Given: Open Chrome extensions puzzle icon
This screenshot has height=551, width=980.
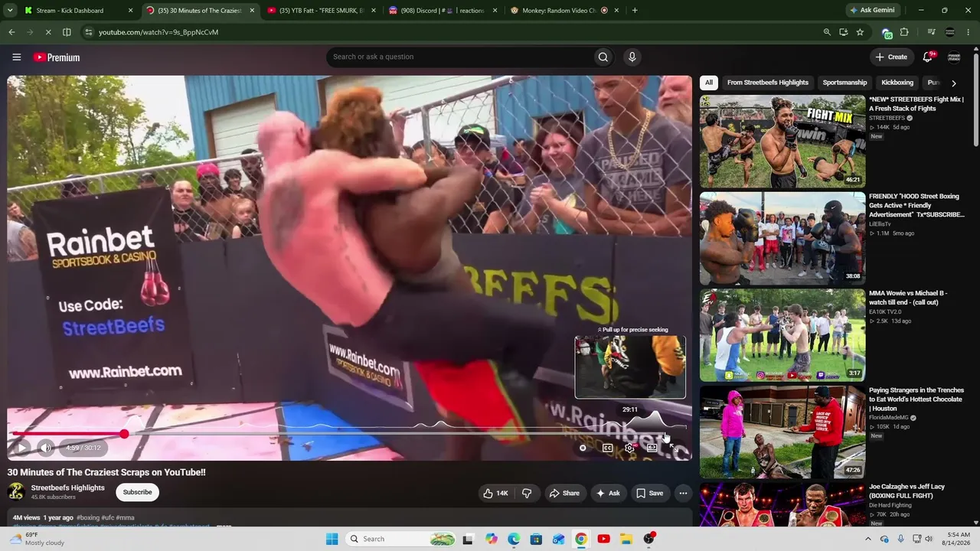Looking at the screenshot, I should point(904,32).
